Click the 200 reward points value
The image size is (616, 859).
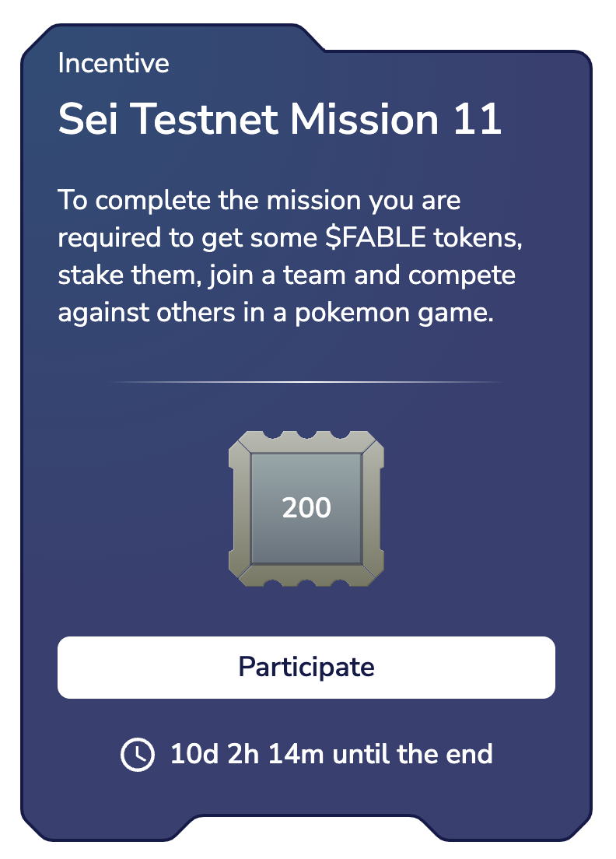pyautogui.click(x=306, y=507)
